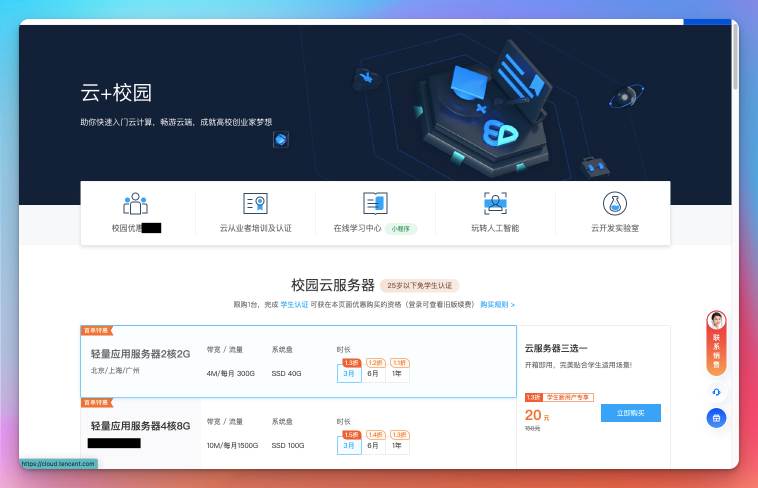Open the 购买规则 purchase rules link
Viewport: 758px width, 488px height.
[497, 305]
